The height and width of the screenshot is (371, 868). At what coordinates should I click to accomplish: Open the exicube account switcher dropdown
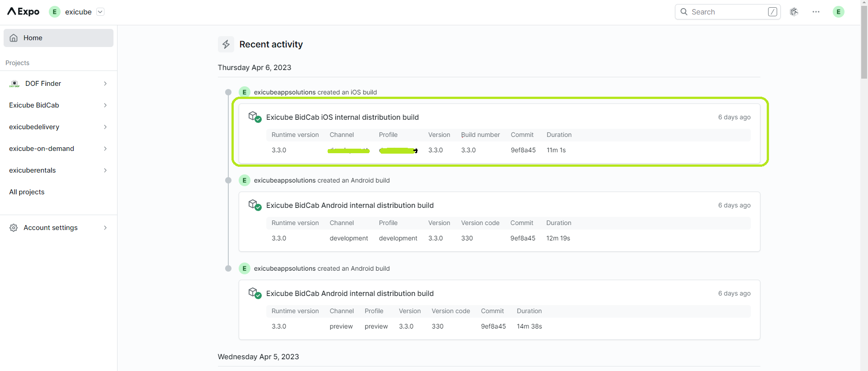point(100,12)
